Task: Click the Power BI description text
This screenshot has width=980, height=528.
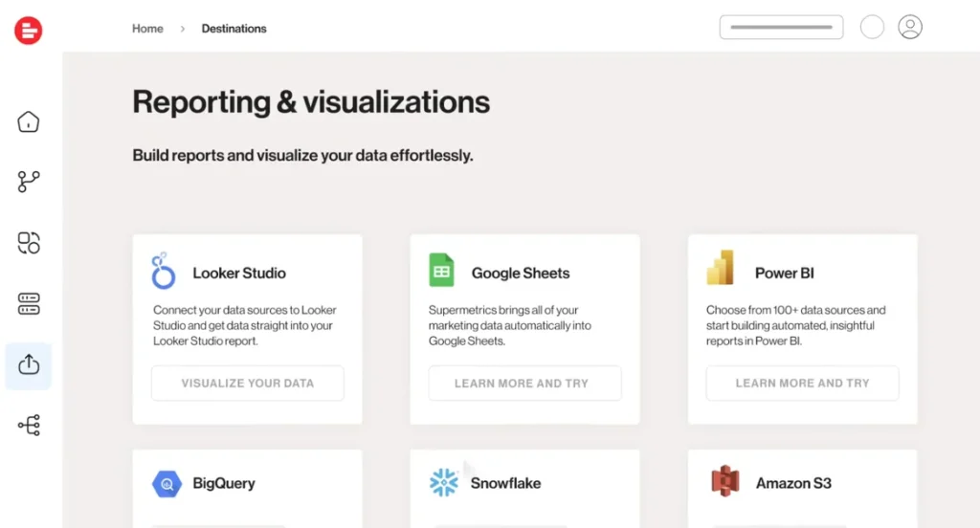Action: coord(795,325)
